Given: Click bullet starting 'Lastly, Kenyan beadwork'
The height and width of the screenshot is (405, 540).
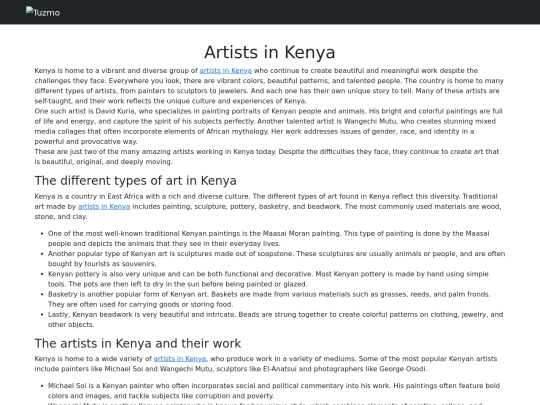Looking at the screenshot, I should [276, 320].
